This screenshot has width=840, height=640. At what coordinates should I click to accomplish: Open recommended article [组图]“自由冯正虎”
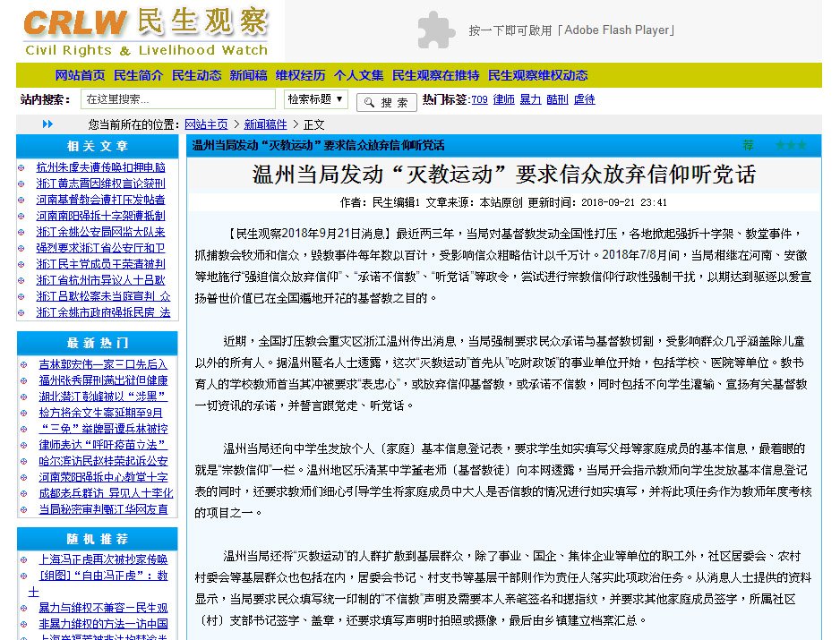click(103, 576)
